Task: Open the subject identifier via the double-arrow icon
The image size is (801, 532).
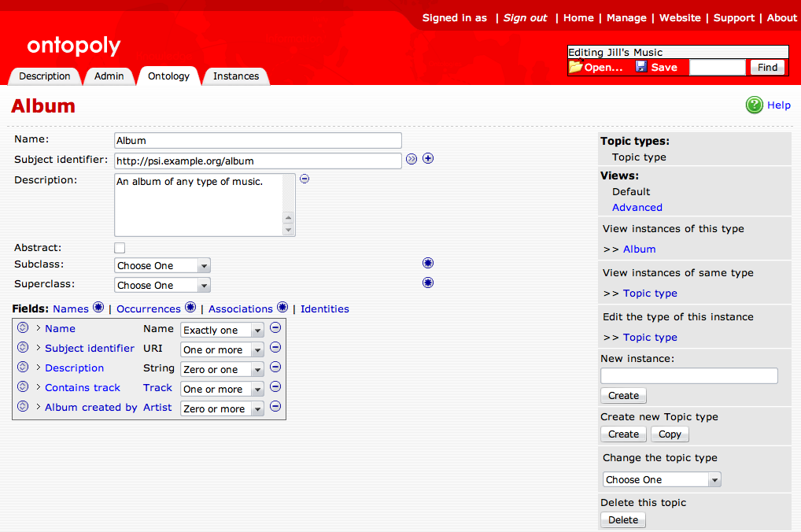Action: pos(412,158)
